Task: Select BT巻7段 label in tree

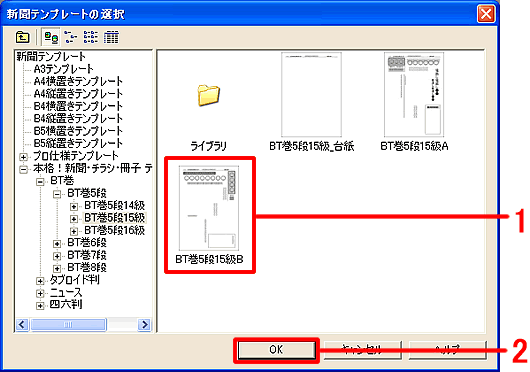Action: tap(87, 255)
